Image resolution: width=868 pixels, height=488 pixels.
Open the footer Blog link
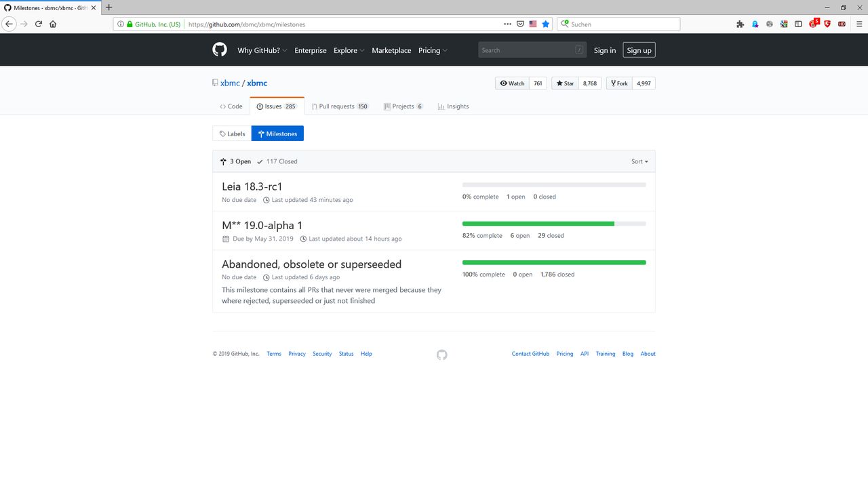point(628,354)
